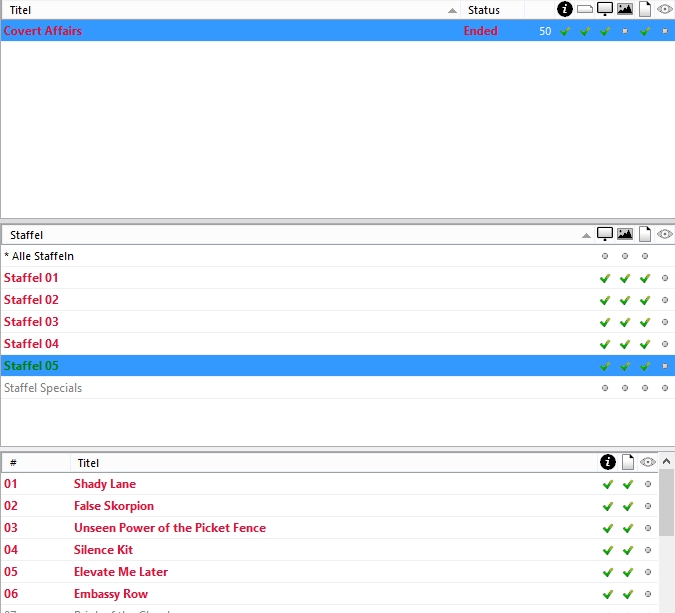Image resolution: width=675 pixels, height=613 pixels.
Task: Toggle watched dot for Covert Affairs
Action: pos(665,31)
